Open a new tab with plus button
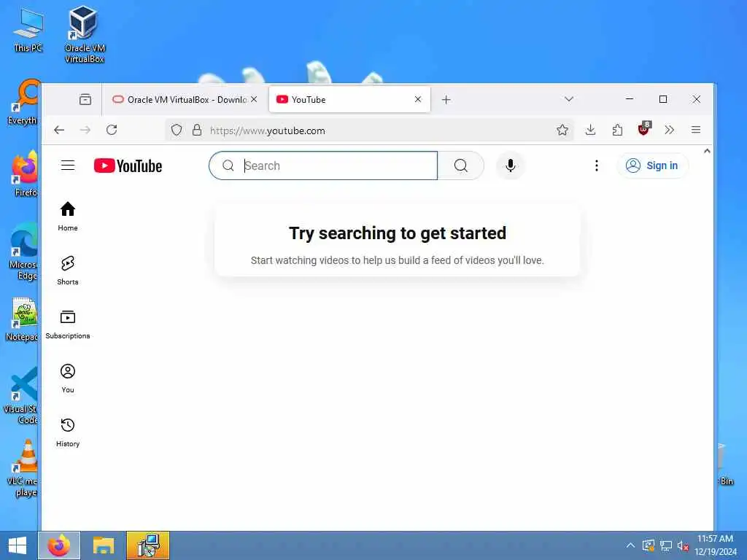This screenshot has height=560, width=747. point(446,99)
